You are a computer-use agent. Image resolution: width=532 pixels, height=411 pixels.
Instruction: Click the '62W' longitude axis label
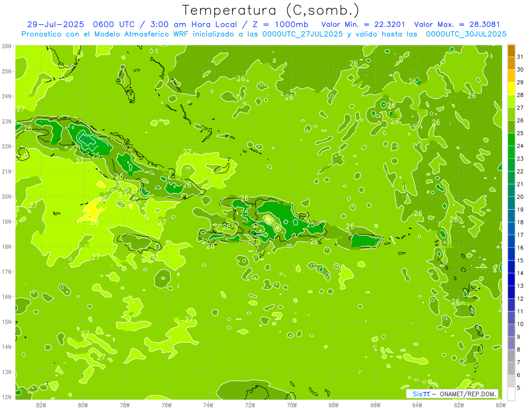459,405
